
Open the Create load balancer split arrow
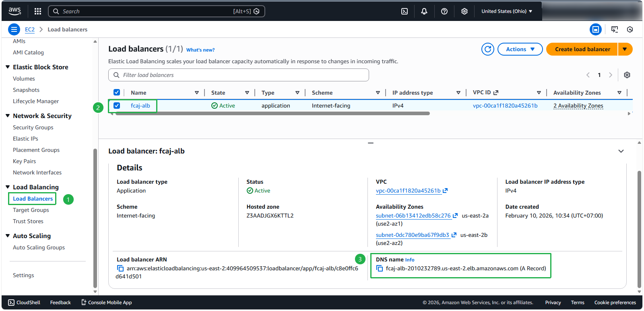(x=625, y=49)
